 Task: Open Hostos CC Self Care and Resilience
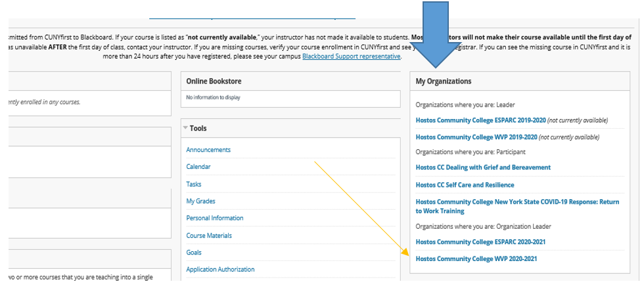click(465, 185)
